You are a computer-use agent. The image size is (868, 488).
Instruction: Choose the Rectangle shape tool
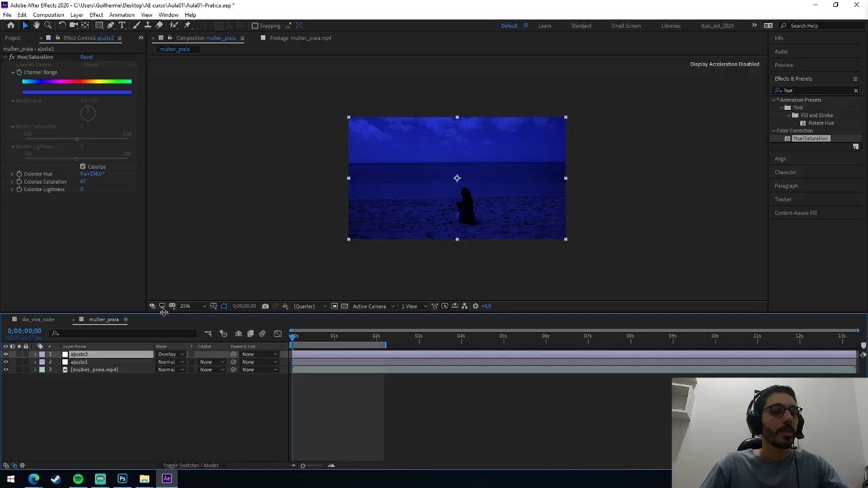(99, 25)
